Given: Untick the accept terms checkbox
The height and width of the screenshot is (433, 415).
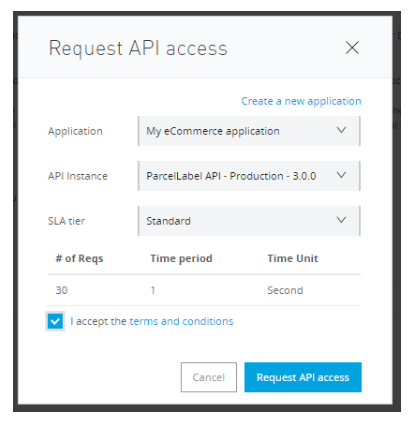Looking at the screenshot, I should click(x=55, y=321).
